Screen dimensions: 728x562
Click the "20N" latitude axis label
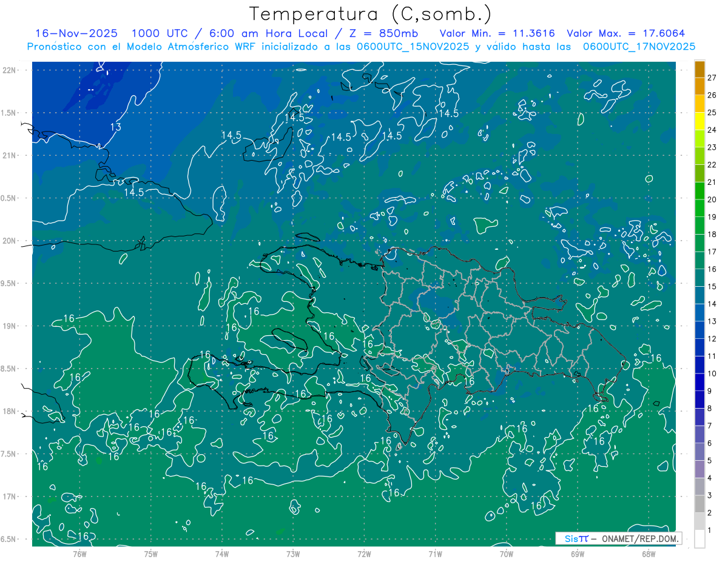[x=10, y=241]
